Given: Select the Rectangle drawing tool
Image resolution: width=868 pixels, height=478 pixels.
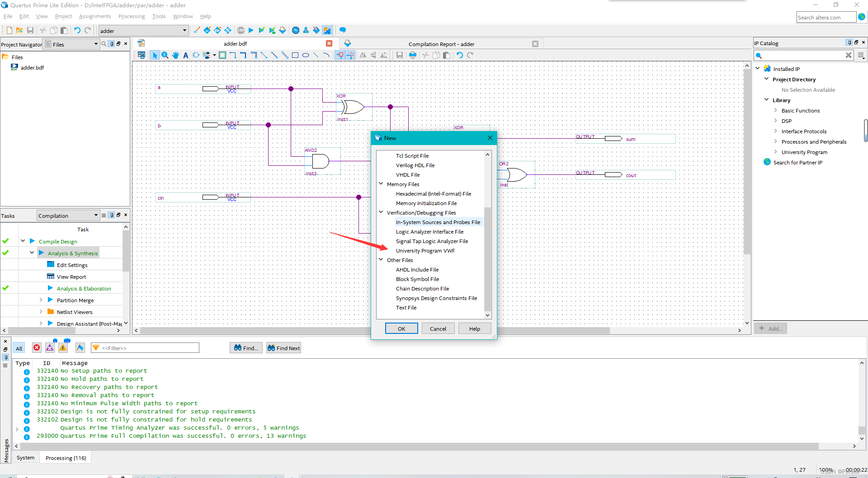Looking at the screenshot, I should coord(295,55).
